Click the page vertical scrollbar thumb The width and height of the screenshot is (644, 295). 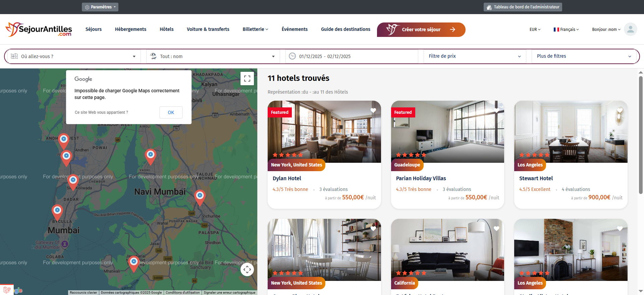(641, 135)
